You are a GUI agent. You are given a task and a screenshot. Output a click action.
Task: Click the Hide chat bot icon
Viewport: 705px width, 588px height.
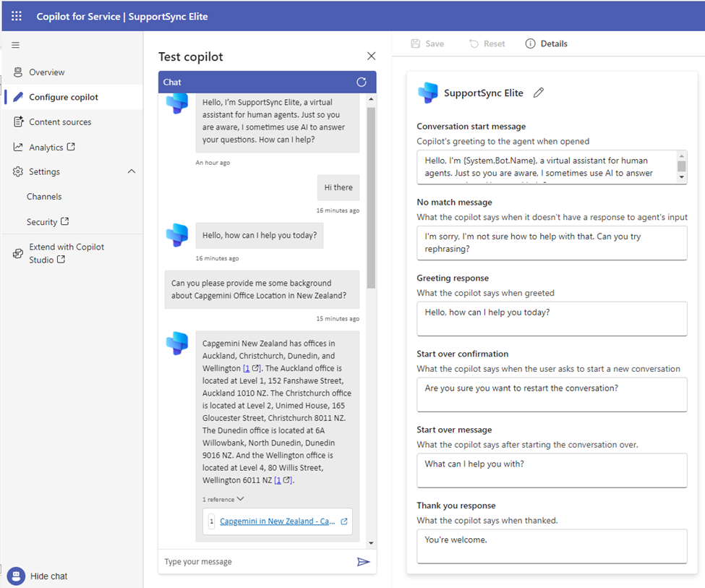tap(16, 576)
